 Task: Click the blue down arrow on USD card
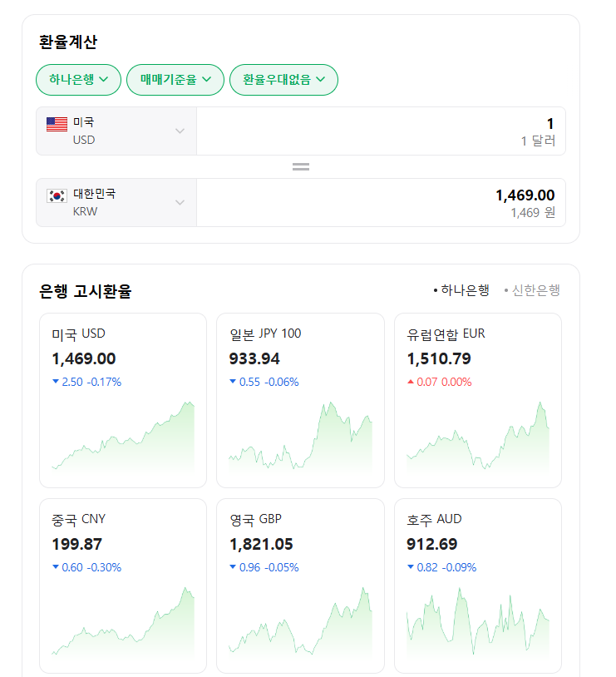[56, 382]
